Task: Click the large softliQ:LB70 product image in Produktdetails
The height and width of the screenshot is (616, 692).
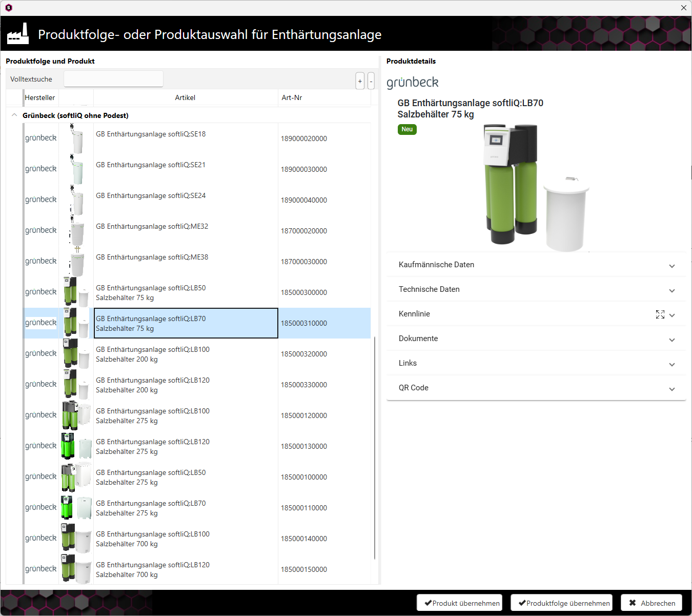Action: click(x=536, y=187)
